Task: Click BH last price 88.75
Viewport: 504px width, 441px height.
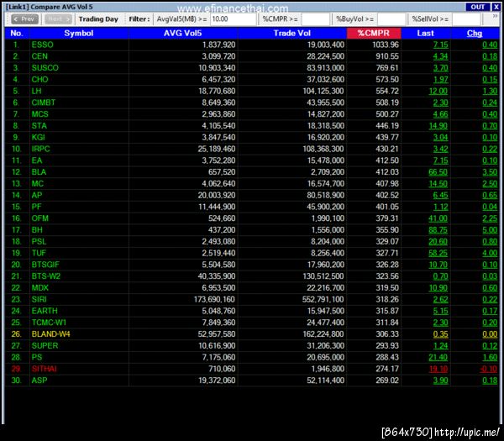Action: click(438, 230)
